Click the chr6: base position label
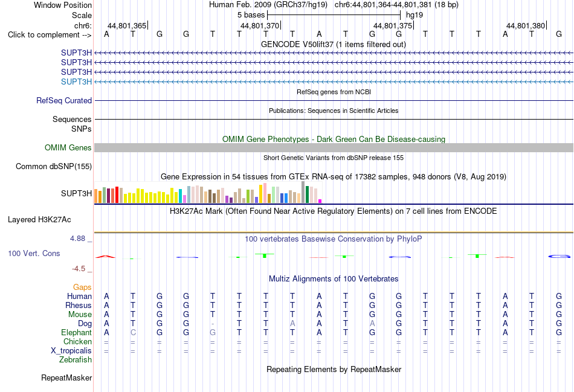Screen dimensions: 574x392 [83, 25]
